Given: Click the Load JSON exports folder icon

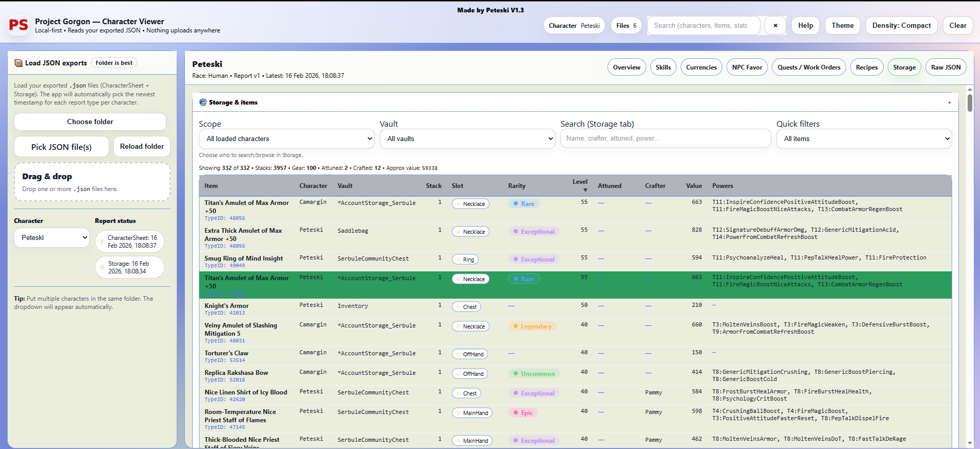Looking at the screenshot, I should [19, 63].
